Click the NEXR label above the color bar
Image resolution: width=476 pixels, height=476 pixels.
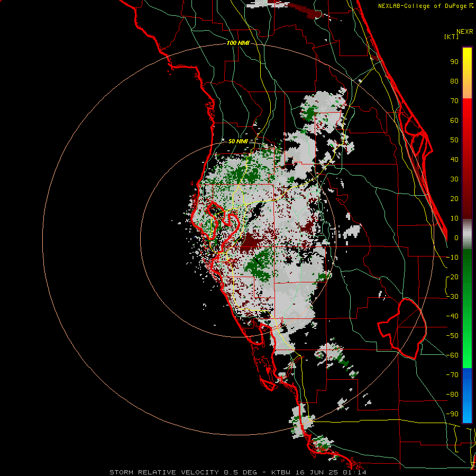pos(465,31)
